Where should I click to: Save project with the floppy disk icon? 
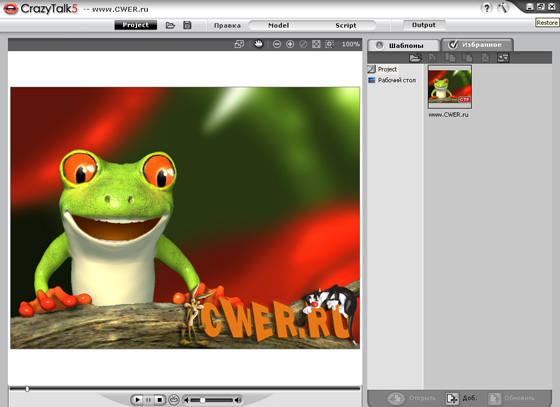coord(187,25)
